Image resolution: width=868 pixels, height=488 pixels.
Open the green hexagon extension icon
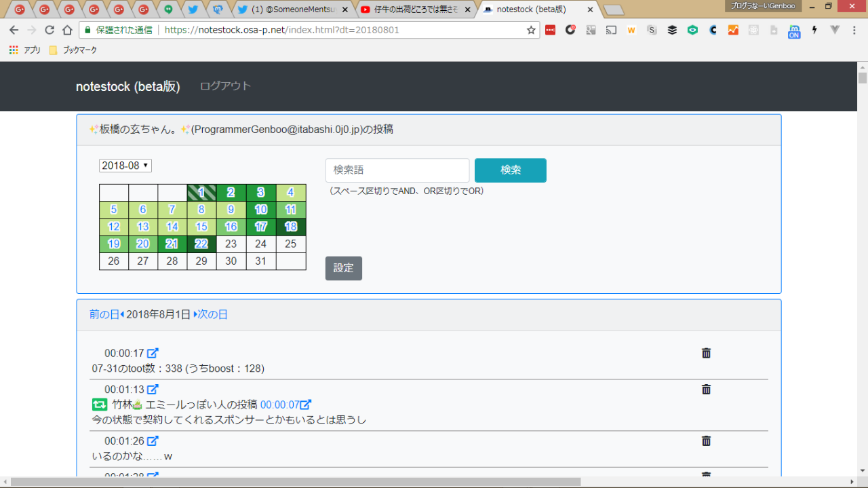point(692,30)
